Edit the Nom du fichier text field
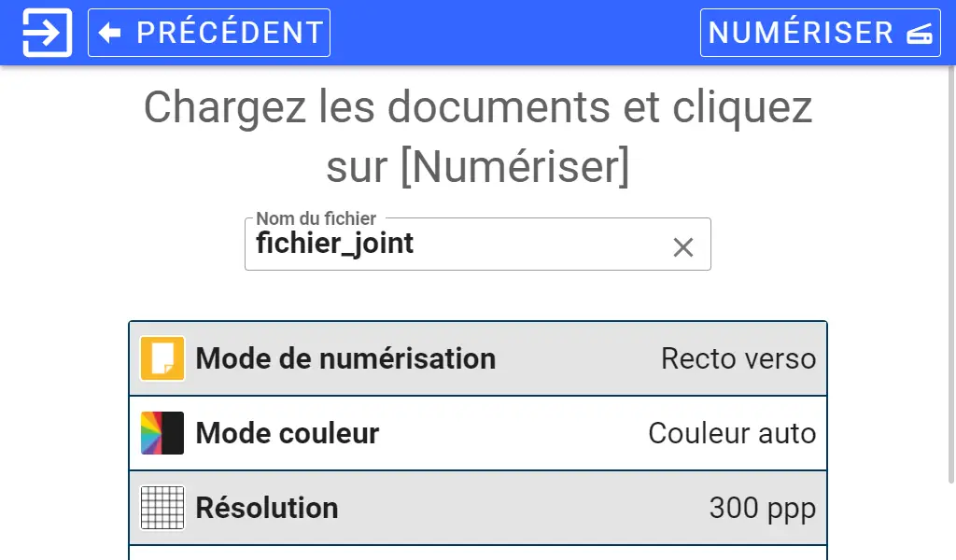This screenshot has height=560, width=956. point(477,244)
